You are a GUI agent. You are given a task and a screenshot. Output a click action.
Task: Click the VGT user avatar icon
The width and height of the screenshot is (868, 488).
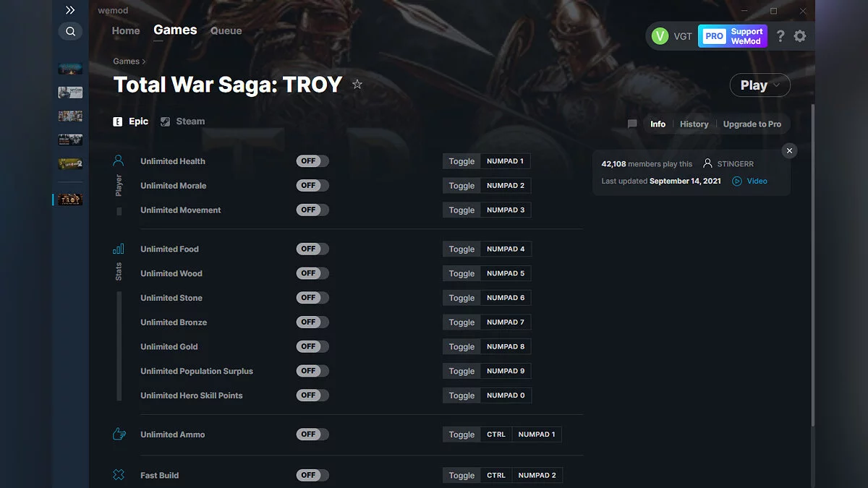(x=660, y=36)
